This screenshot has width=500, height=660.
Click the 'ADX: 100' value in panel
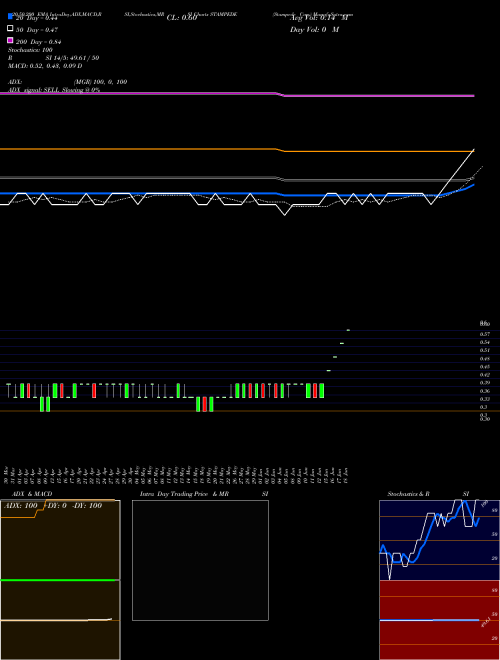pos(21,506)
